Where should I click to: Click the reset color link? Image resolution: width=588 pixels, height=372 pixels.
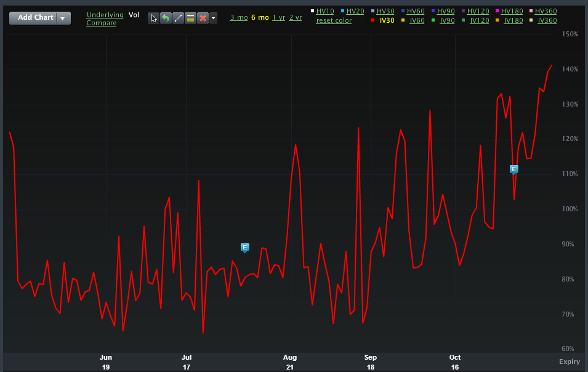(334, 20)
